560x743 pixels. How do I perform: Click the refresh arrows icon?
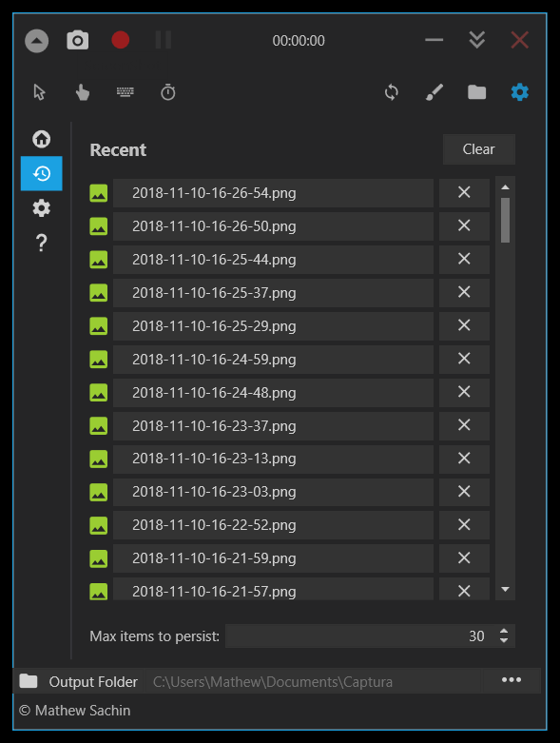pyautogui.click(x=392, y=92)
